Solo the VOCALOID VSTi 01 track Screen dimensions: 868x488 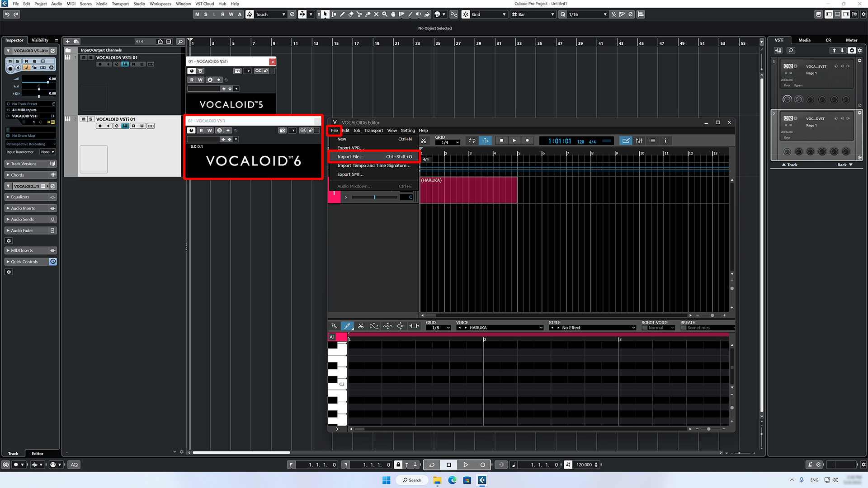[90, 119]
